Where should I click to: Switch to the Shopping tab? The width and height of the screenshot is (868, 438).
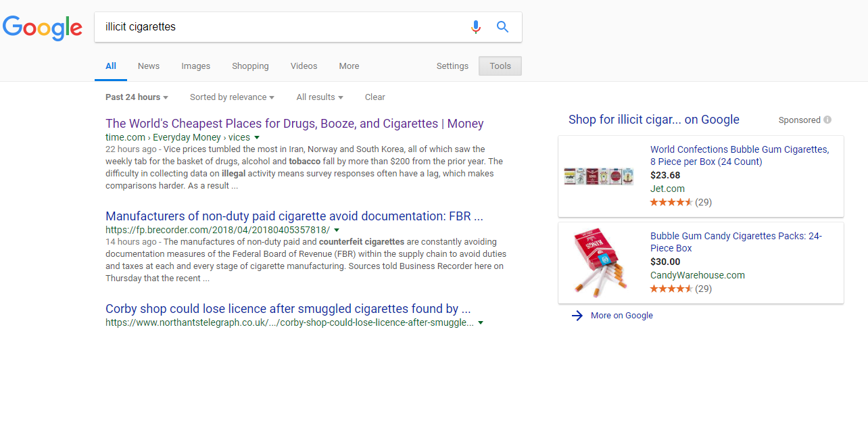(250, 66)
